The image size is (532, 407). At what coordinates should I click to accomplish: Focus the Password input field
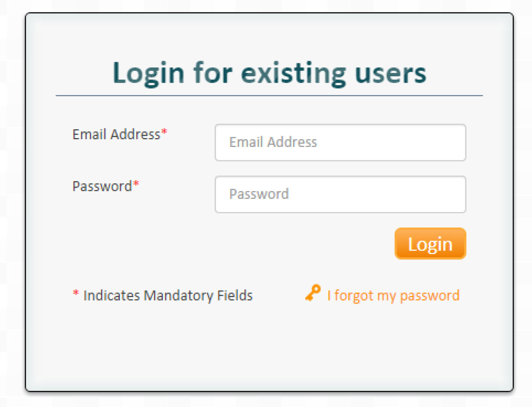tap(340, 194)
